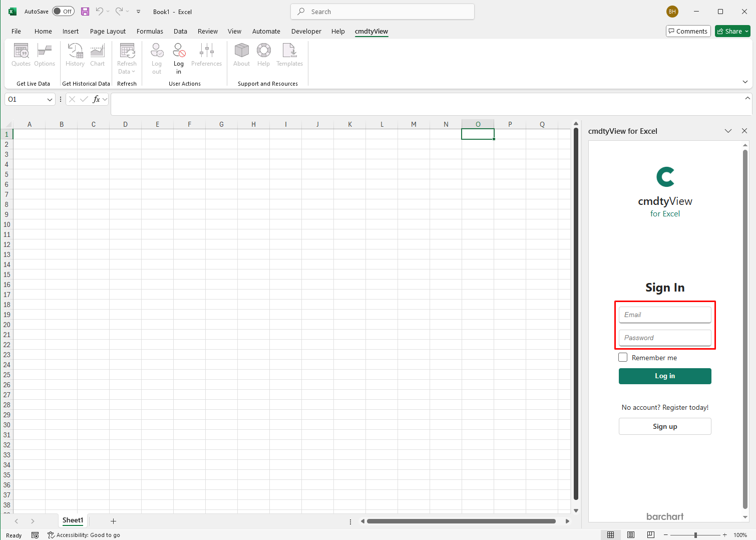Expand the formula bar
The height and width of the screenshot is (540, 756).
click(747, 98)
